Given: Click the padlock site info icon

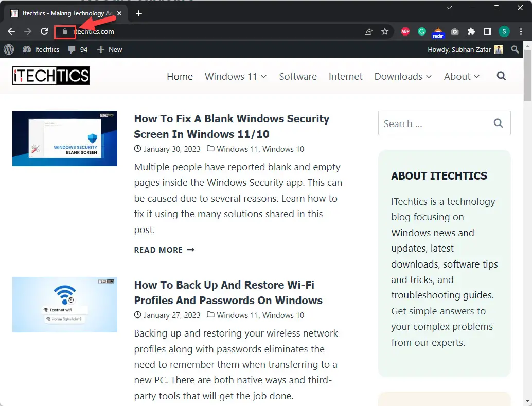Looking at the screenshot, I should click(x=65, y=31).
